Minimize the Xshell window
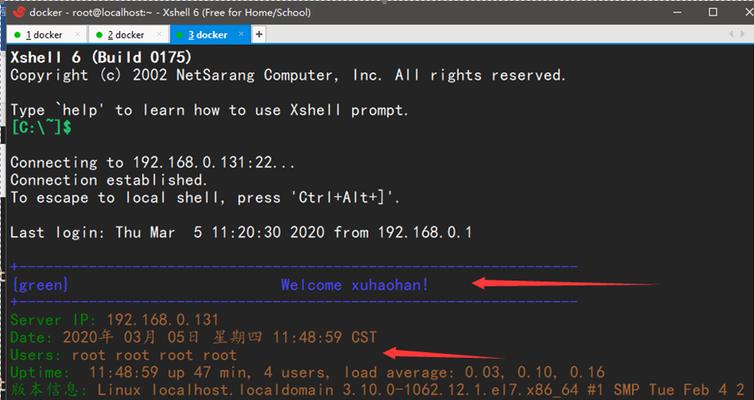The width and height of the screenshot is (754, 400). [678, 12]
